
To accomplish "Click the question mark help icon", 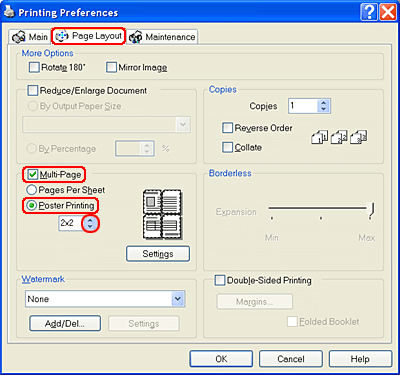I will click(369, 12).
